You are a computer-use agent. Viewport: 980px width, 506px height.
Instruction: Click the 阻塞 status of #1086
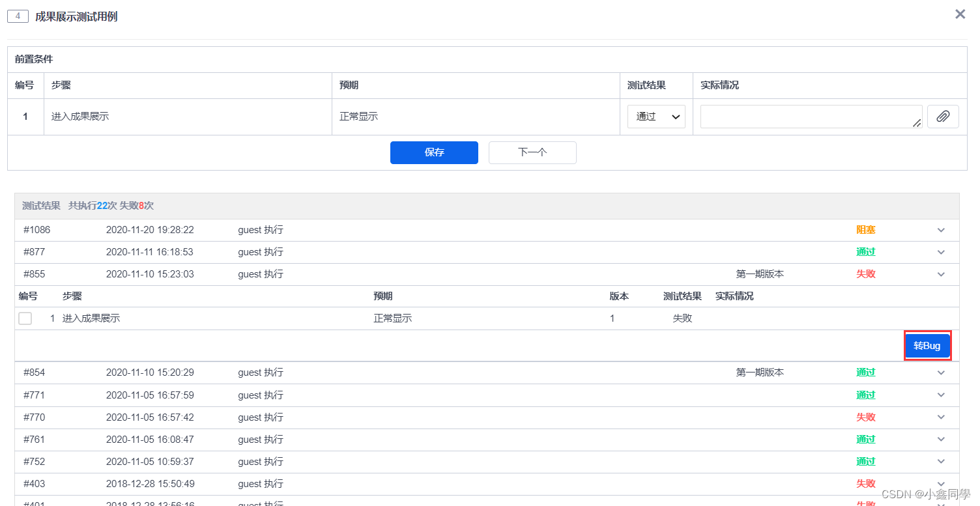866,230
